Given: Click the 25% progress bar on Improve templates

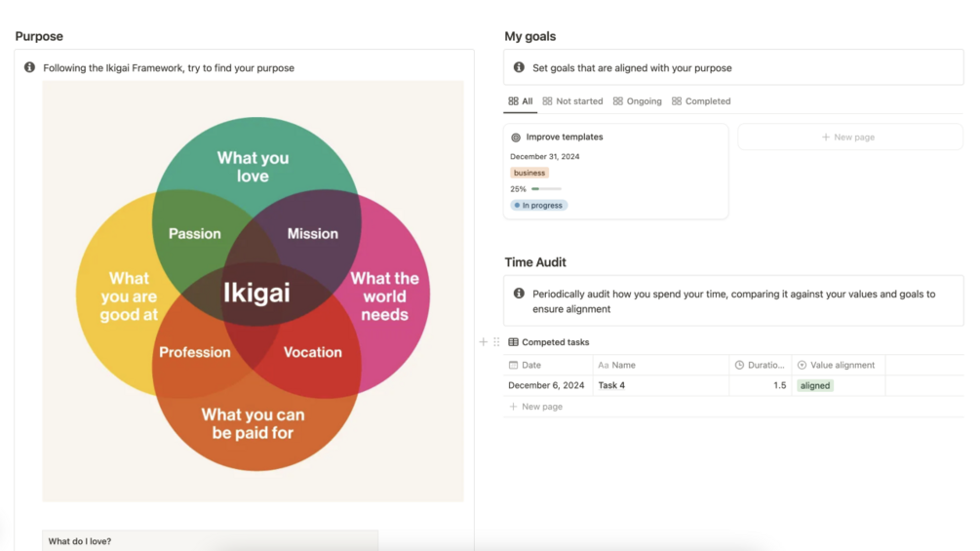Looking at the screenshot, I should (546, 189).
